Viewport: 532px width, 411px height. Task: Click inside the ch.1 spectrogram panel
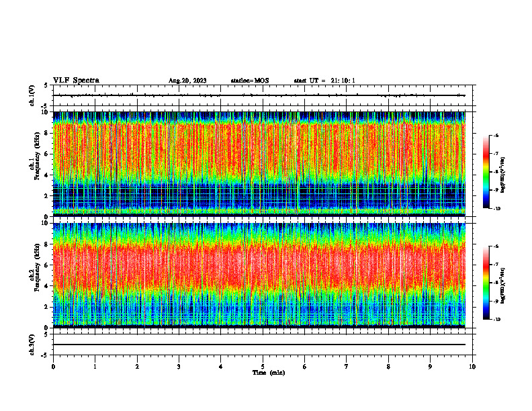click(259, 164)
